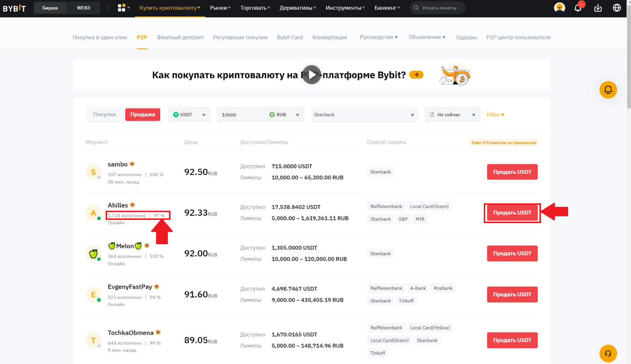Click verified badge next to sambo
This screenshot has height=364, width=631.
coord(132,164)
